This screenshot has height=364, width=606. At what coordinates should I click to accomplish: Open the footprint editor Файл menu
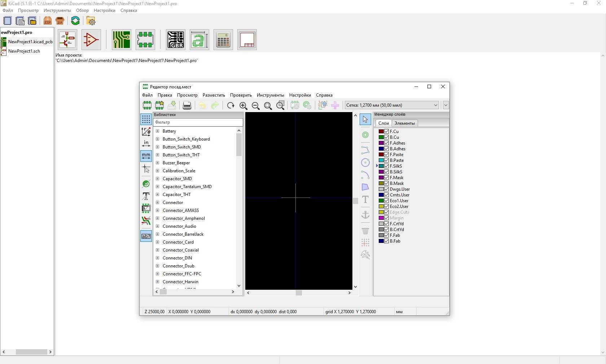point(147,95)
